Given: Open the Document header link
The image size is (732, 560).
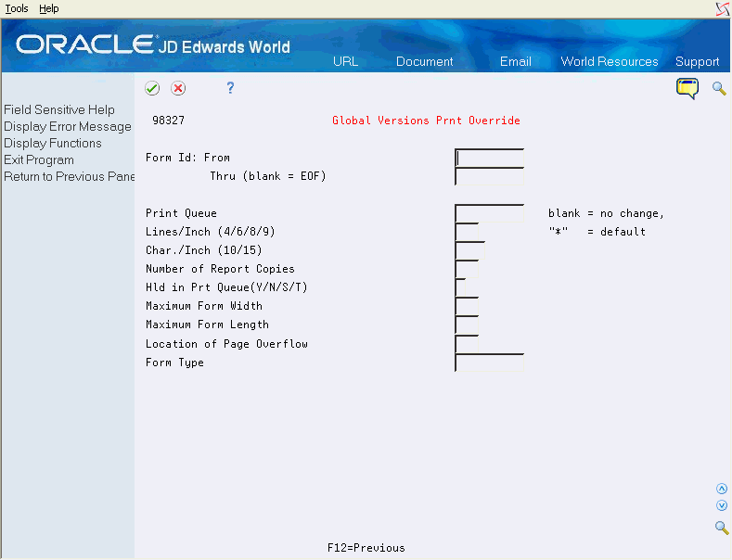Looking at the screenshot, I should [424, 61].
